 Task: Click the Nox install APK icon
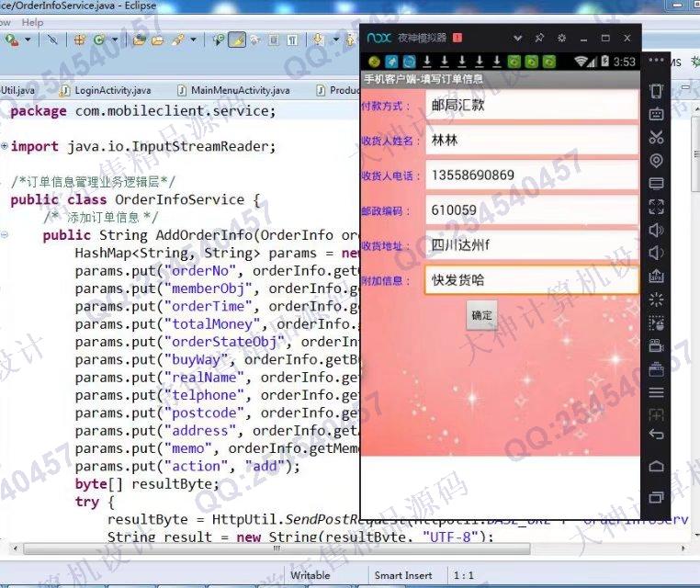pyautogui.click(x=656, y=276)
